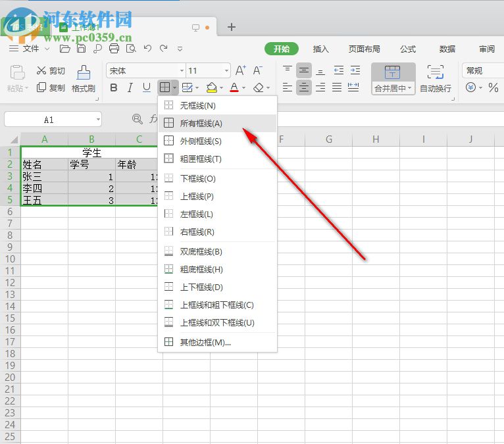The width and height of the screenshot is (504, 444).
Task: Align text to top
Action: click(x=288, y=70)
